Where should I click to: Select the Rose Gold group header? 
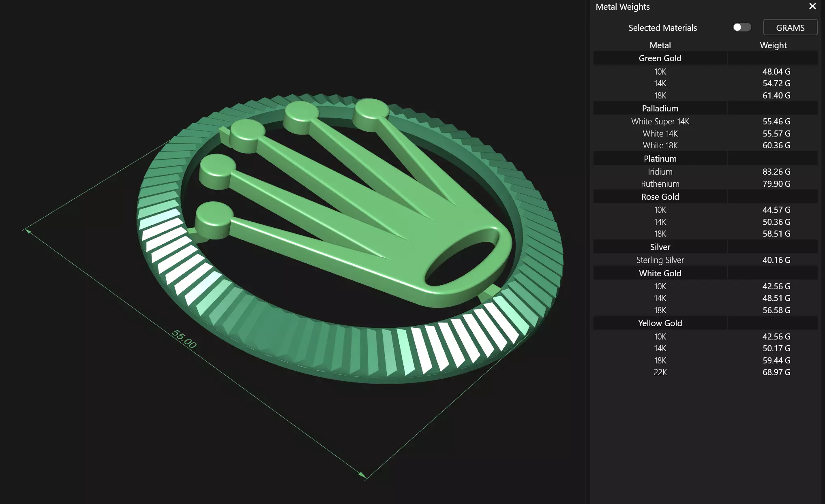(x=660, y=197)
